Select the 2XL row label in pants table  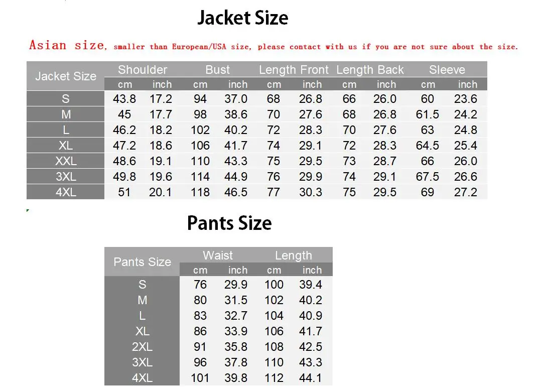pos(142,347)
